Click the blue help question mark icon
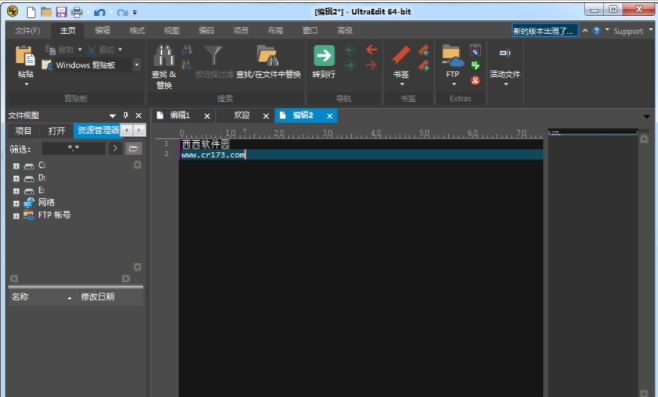 (596, 31)
